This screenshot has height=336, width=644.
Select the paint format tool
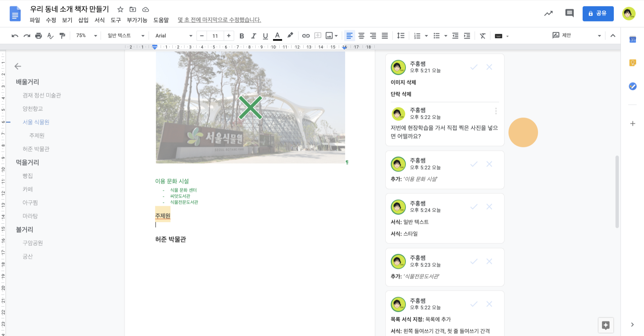pyautogui.click(x=62, y=36)
